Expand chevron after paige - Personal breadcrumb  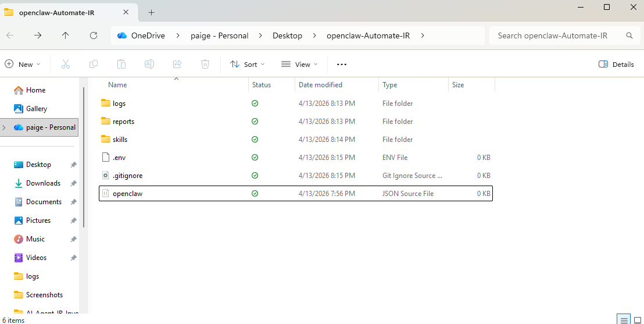pos(260,35)
